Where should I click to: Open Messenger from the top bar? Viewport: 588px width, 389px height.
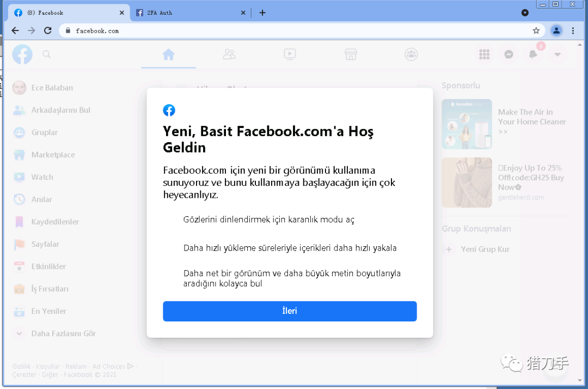click(509, 54)
